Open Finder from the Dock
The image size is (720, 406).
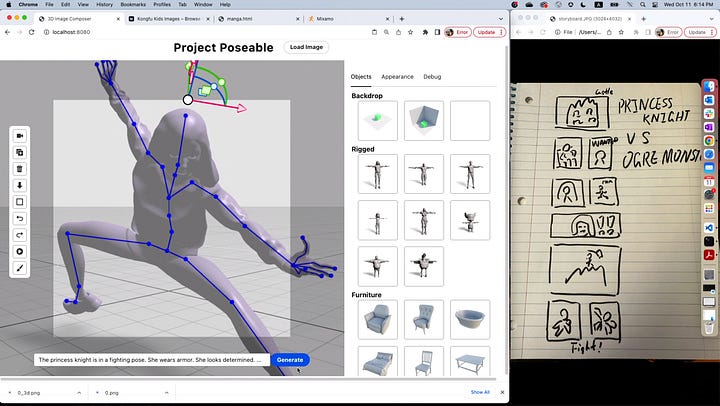(709, 86)
